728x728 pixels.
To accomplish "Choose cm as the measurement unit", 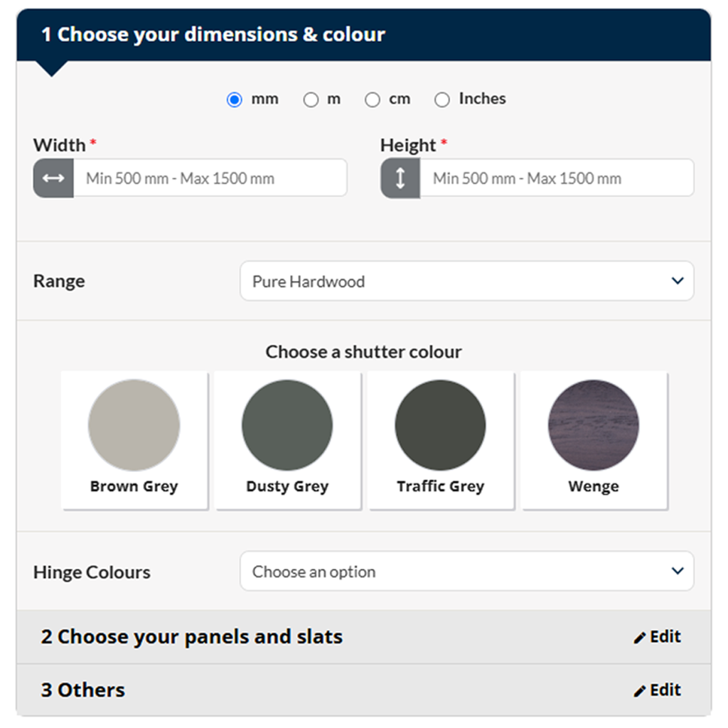I will (x=373, y=100).
